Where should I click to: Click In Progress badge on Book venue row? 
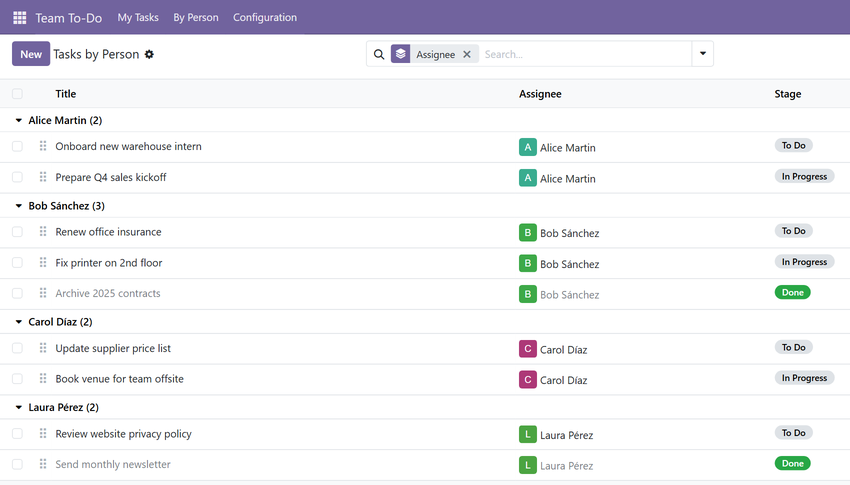804,378
